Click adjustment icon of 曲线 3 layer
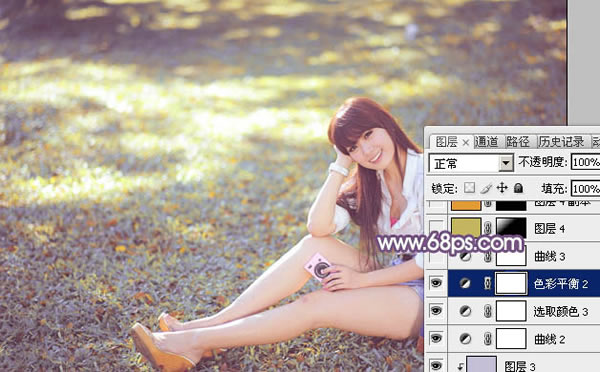This screenshot has width=600, height=372. (465, 256)
